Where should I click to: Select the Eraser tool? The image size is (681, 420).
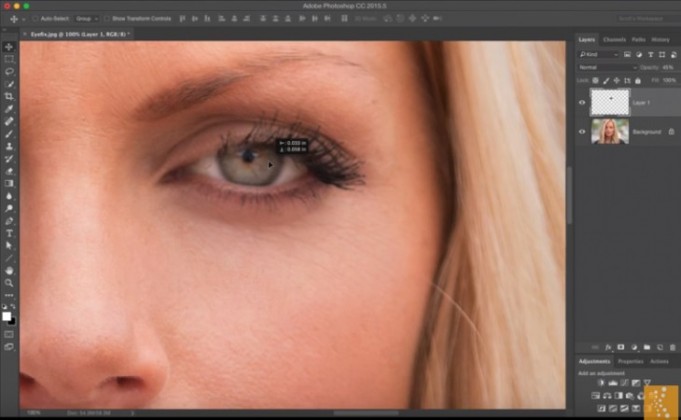[x=9, y=171]
